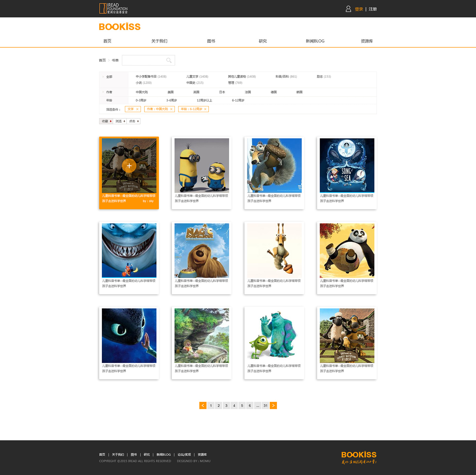The height and width of the screenshot is (475, 476).
Task: Open the Monsters Inc thumbnail
Action: (274, 336)
